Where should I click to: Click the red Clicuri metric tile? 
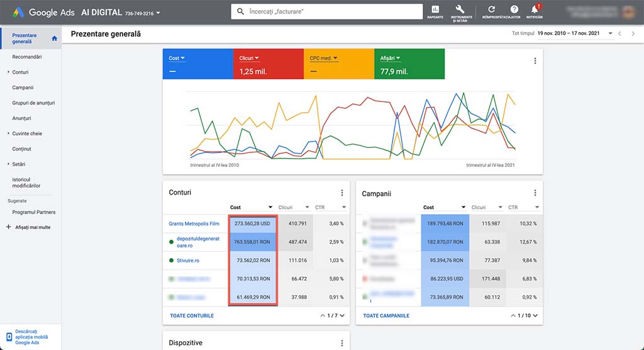268,64
